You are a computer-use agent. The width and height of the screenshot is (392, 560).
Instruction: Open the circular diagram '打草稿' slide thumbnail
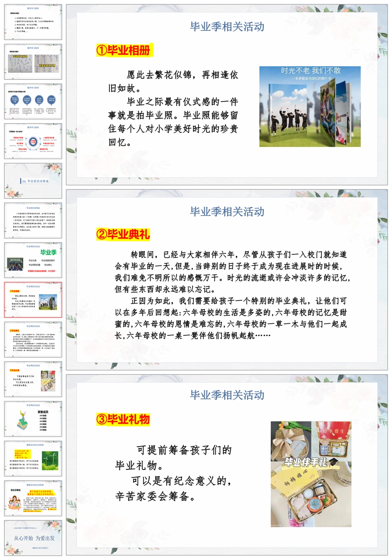point(33,141)
